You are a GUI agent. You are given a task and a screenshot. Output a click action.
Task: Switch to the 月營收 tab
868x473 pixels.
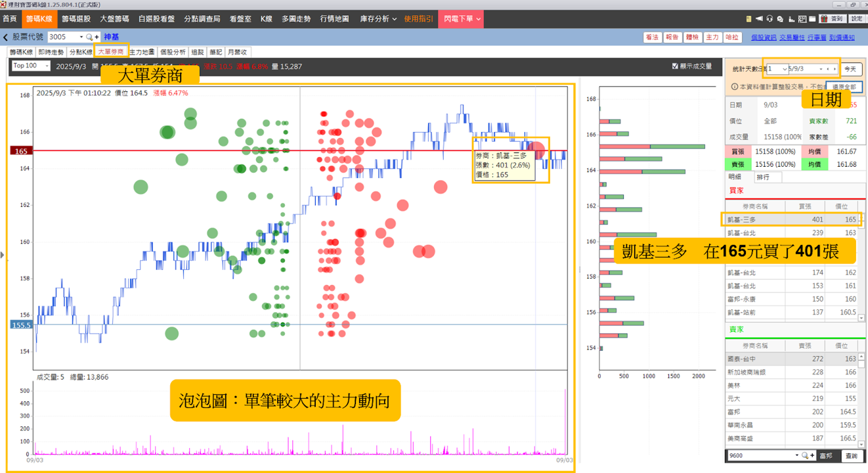(238, 51)
